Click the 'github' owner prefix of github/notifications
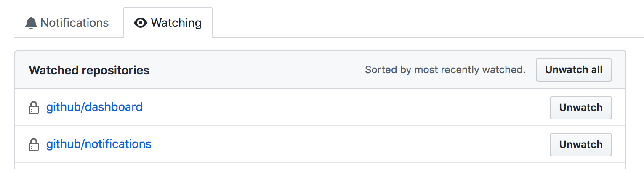644x169 pixels. point(64,144)
